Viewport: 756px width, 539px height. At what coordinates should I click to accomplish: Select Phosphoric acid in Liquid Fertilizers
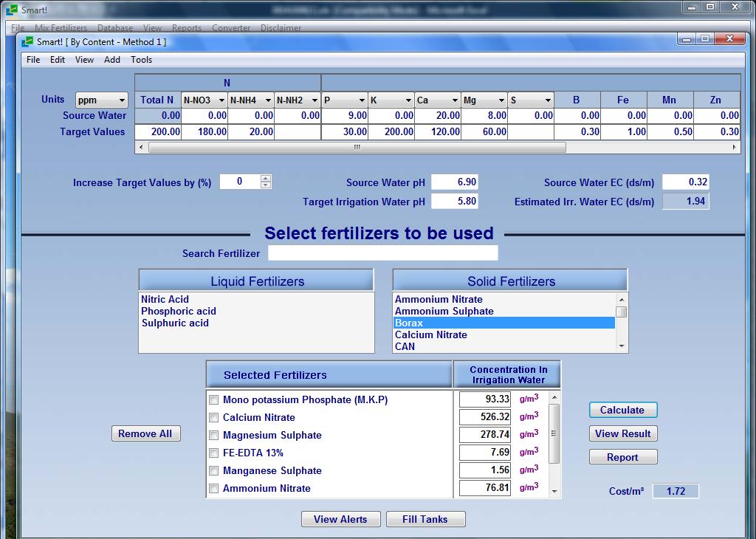[179, 312]
